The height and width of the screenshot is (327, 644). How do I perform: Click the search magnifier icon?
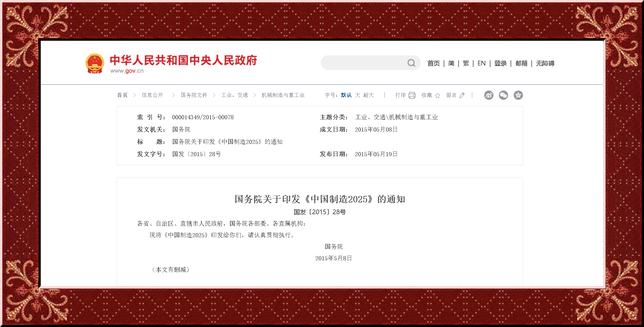tap(411, 63)
